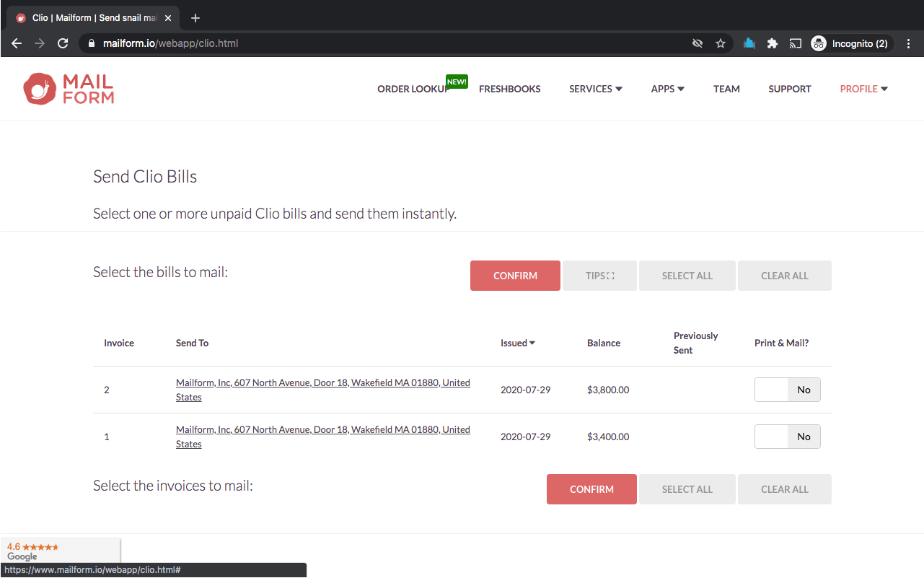Open the PROFILE dropdown menu

click(864, 89)
